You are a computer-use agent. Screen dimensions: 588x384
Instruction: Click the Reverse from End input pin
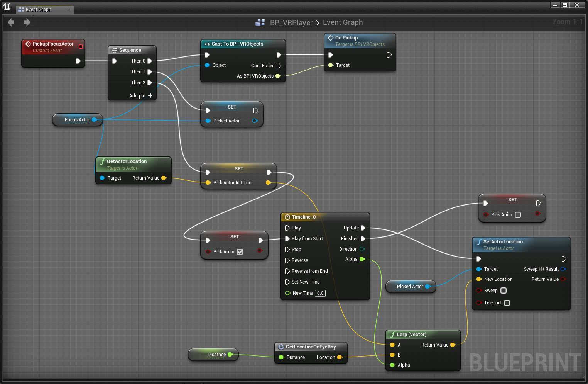pos(287,271)
